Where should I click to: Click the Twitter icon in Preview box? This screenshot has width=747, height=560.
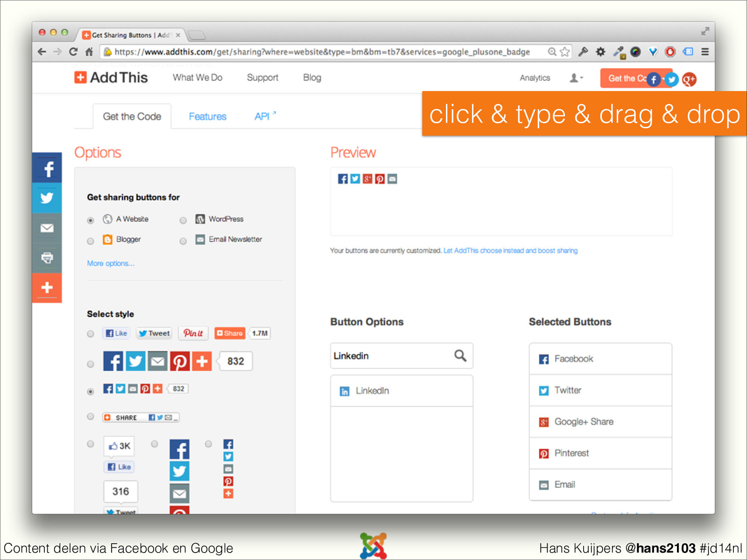click(x=355, y=179)
